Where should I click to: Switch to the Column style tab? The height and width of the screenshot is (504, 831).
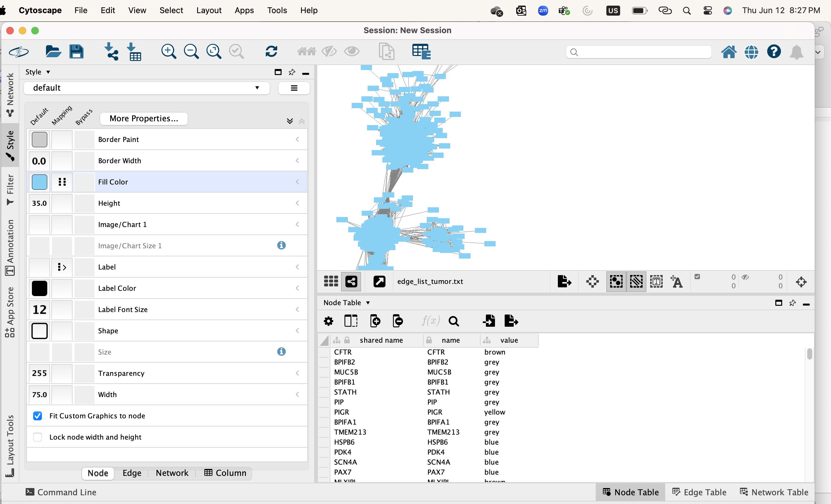point(225,473)
